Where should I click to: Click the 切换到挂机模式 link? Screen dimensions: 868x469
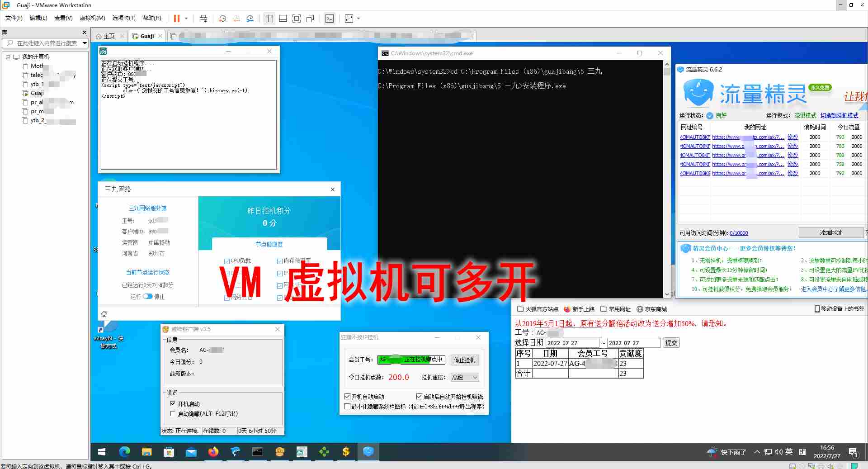[x=839, y=115]
